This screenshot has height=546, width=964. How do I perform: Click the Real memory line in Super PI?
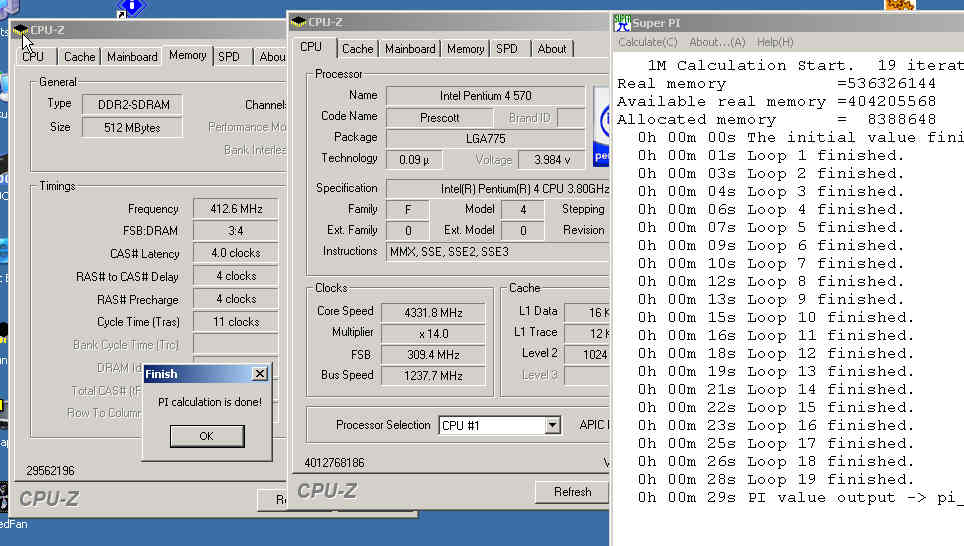pyautogui.click(x=776, y=83)
